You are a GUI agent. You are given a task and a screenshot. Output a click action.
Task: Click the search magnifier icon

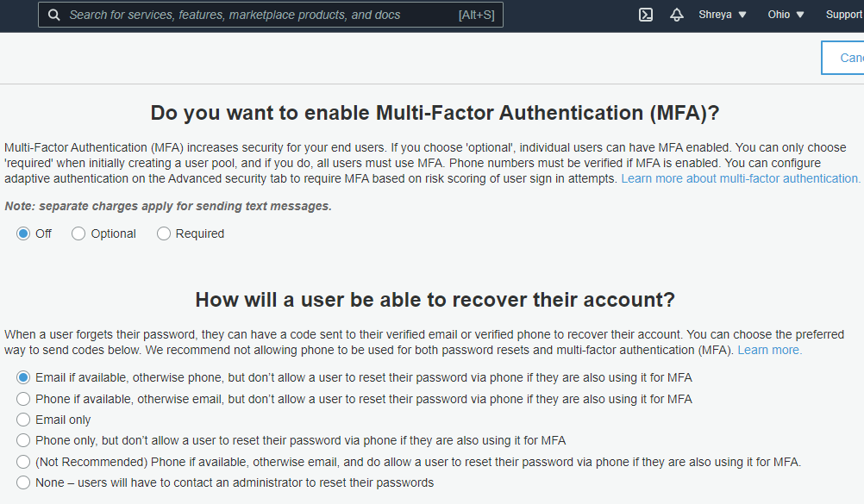(x=54, y=15)
